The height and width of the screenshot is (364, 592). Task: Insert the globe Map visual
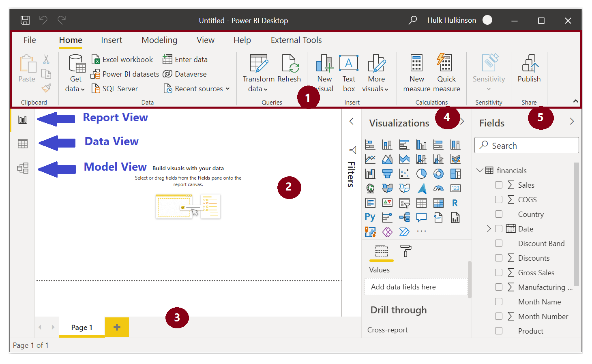(370, 188)
